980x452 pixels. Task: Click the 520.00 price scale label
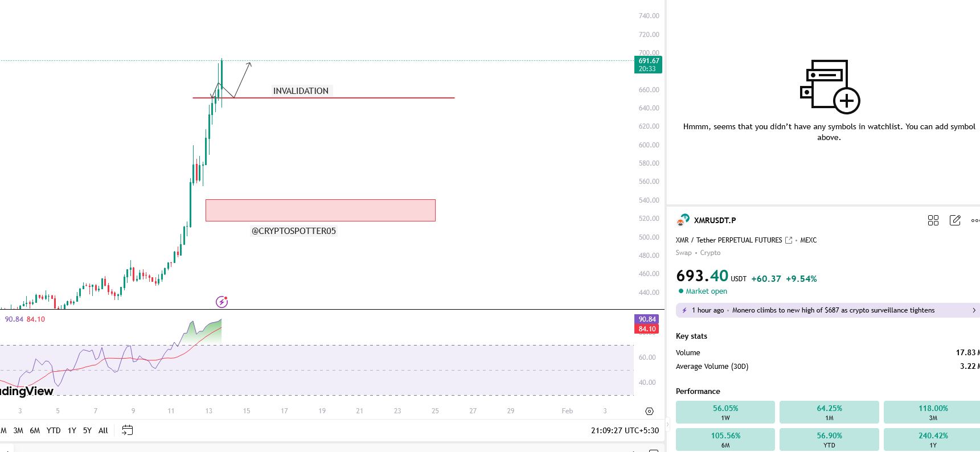649,219
